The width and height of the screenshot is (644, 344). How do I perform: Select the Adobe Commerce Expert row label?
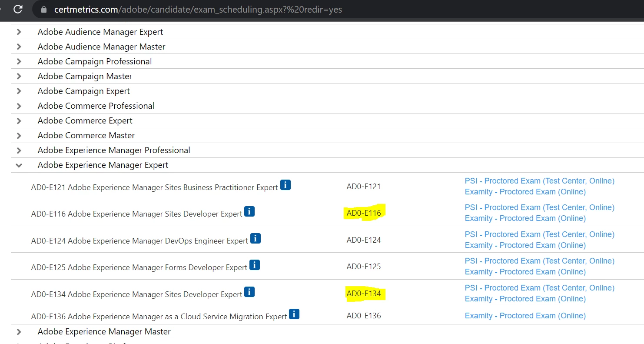(85, 120)
